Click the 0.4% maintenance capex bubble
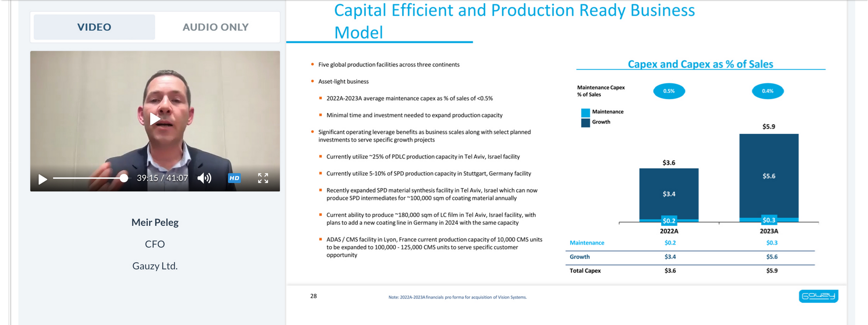 pos(767,91)
